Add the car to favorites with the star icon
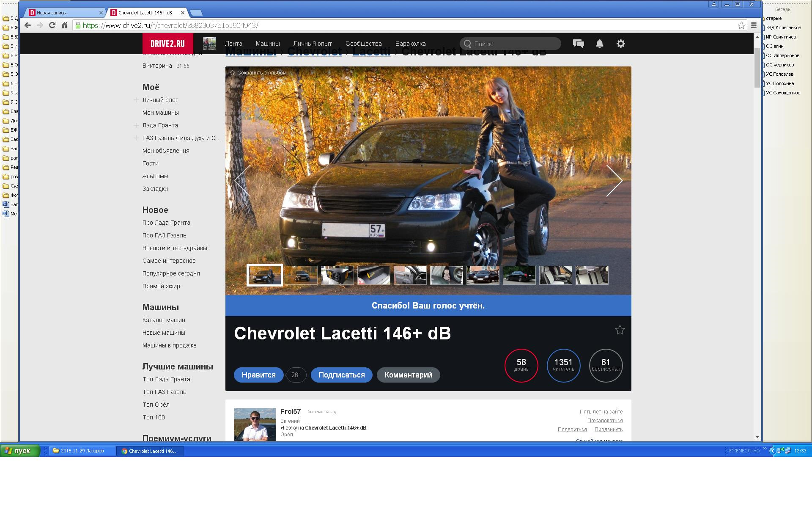Screen dimensions: 812x518 [x=620, y=330]
